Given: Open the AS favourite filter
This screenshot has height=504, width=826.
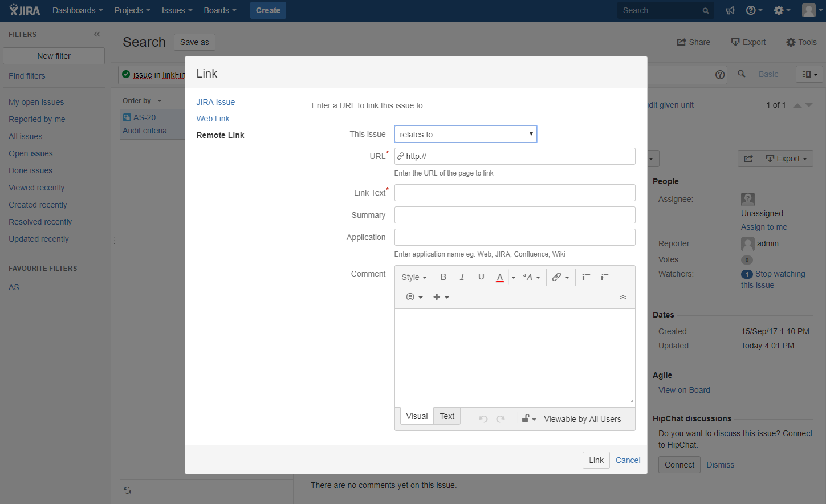Looking at the screenshot, I should click(14, 287).
